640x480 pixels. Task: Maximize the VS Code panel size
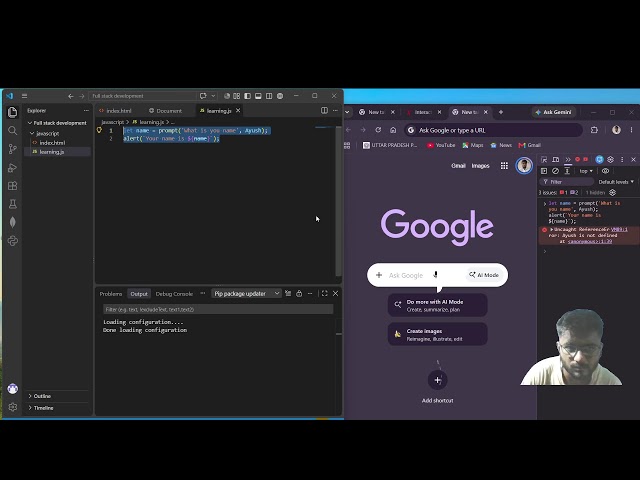(x=324, y=293)
